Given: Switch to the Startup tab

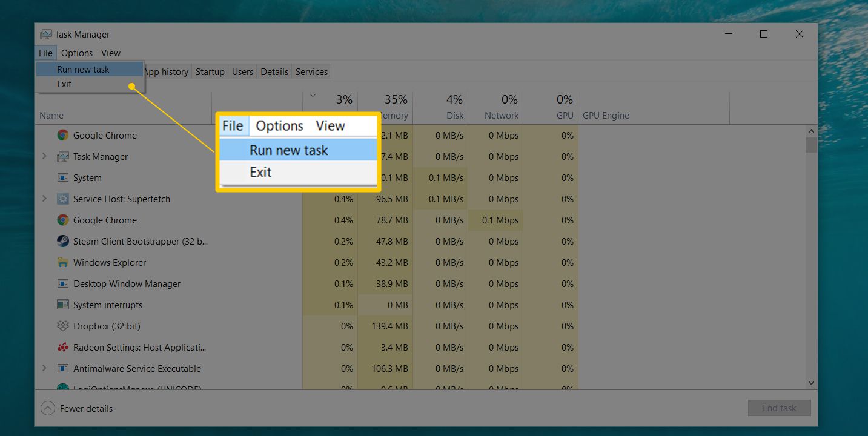Looking at the screenshot, I should pyautogui.click(x=210, y=72).
